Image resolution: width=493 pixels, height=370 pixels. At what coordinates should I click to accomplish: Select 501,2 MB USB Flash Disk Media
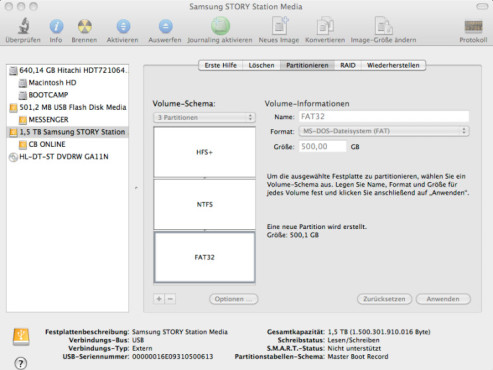click(x=68, y=107)
